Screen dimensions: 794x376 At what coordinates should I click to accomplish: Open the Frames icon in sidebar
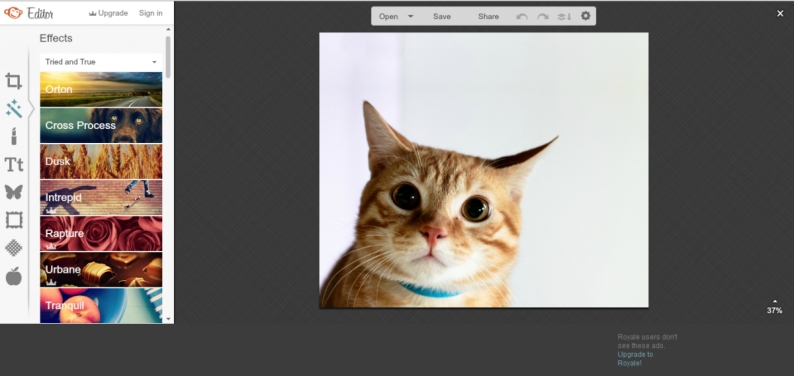tap(14, 220)
